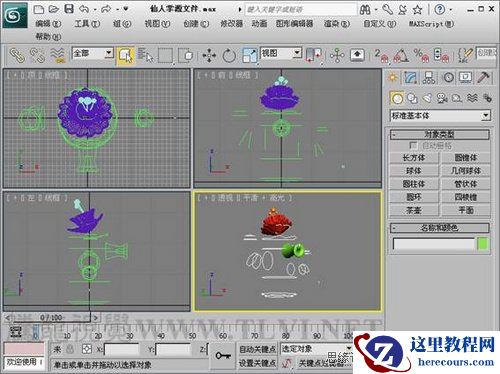Screen dimensions: 500x374
Task: Open the reference coordinate system dropdown 视图
Action: point(281,53)
